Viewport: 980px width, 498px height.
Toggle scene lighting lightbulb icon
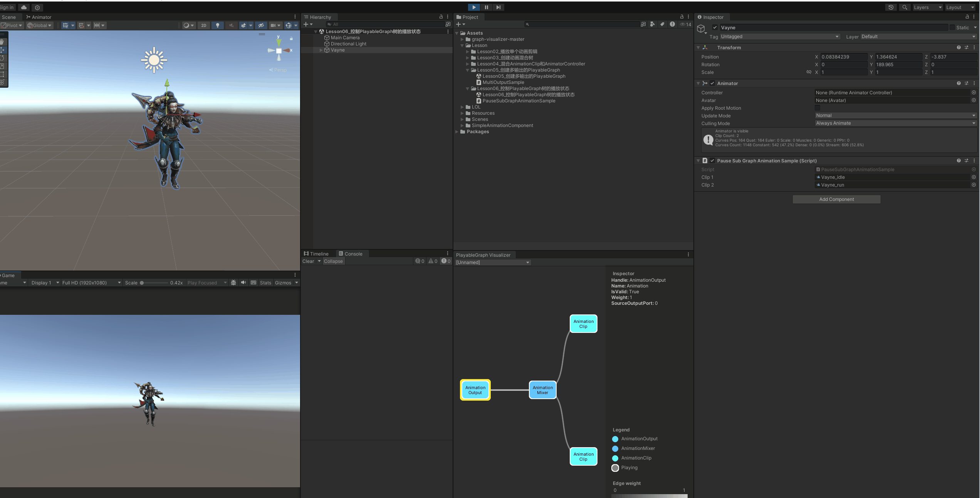218,25
